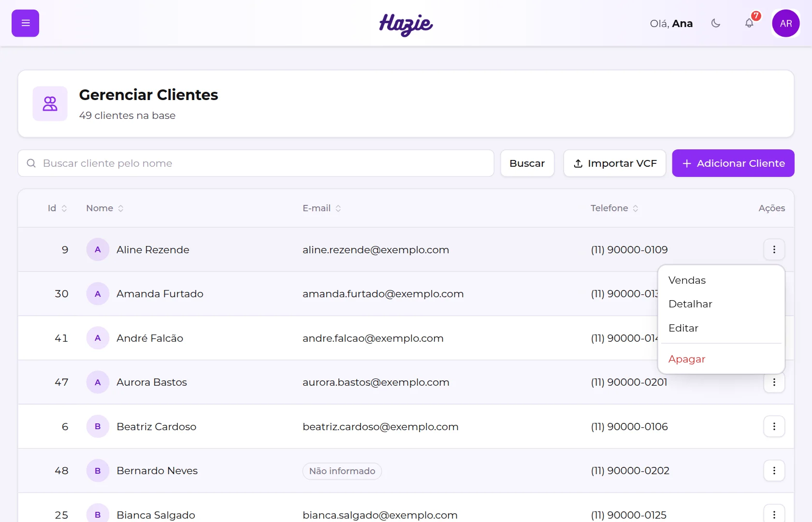Click email aline.rezende@exemplo.com
The width and height of the screenshot is (812, 522).
(x=376, y=250)
